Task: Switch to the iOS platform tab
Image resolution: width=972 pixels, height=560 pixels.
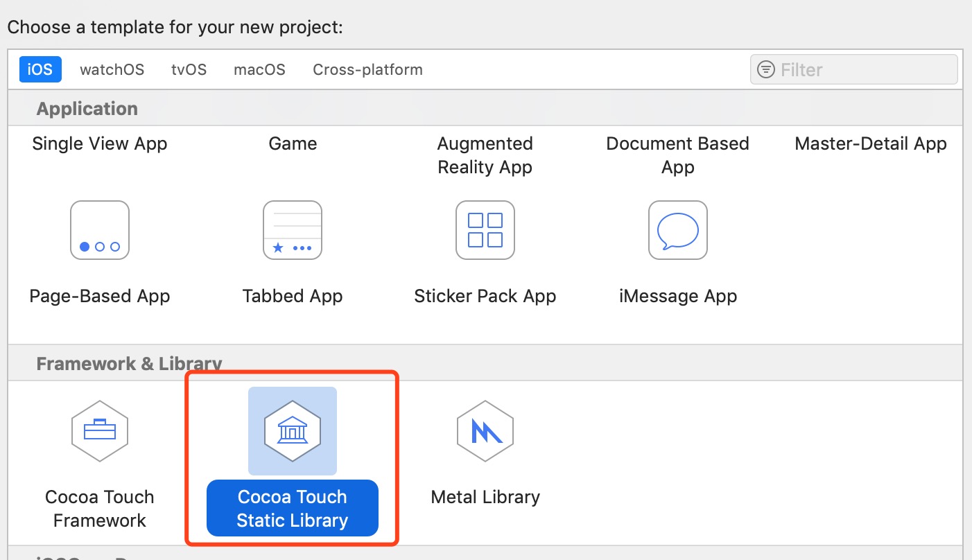Action: click(40, 69)
